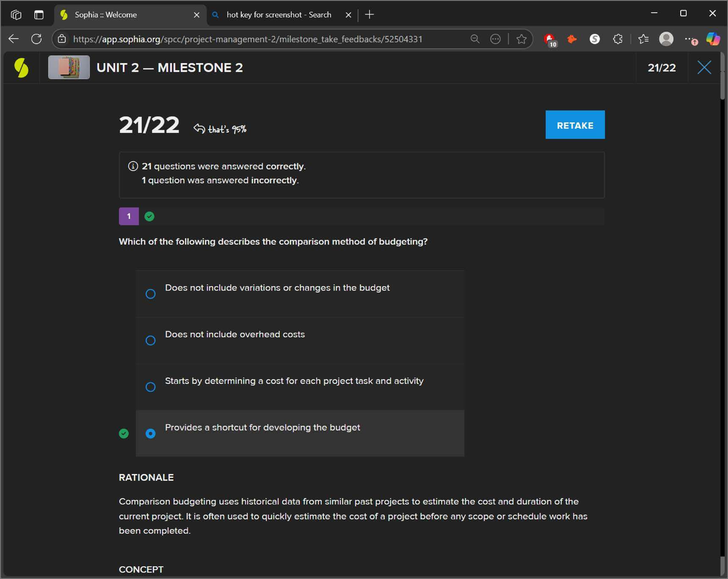Click the 'that's 95%' arrow note
The width and height of the screenshot is (728, 579).
click(220, 129)
